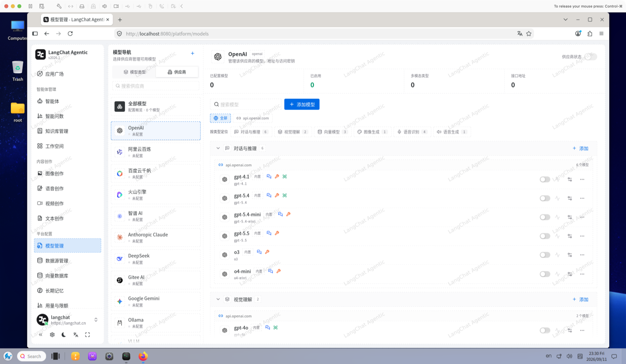This screenshot has width=626, height=364.
Task: Run connectivity test pulse icon for gpt-5.4
Action: [558, 198]
